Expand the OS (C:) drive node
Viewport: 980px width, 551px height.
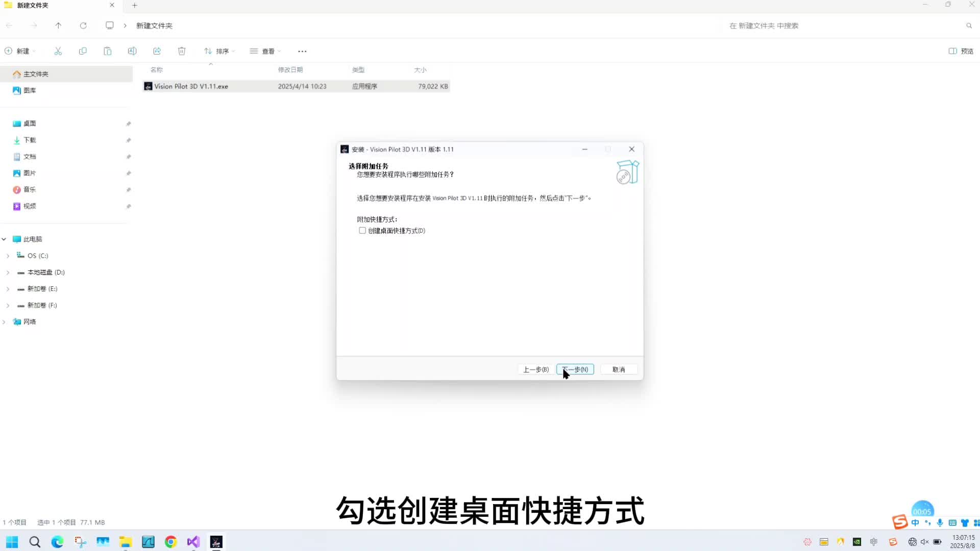(8, 256)
